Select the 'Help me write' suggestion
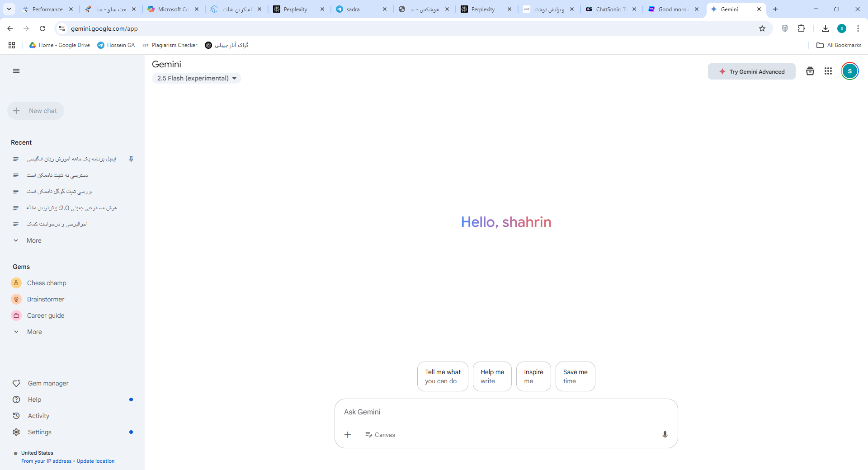This screenshot has width=868, height=470. (492, 376)
